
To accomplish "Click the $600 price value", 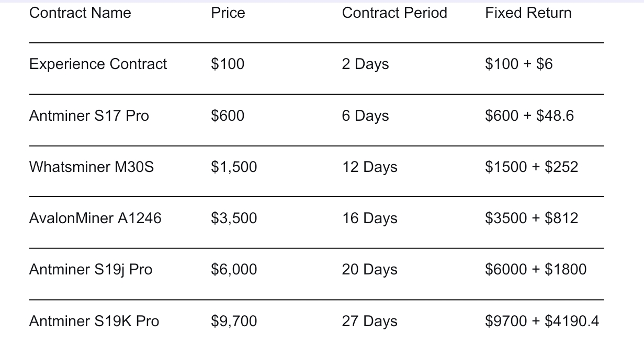I will [228, 116].
